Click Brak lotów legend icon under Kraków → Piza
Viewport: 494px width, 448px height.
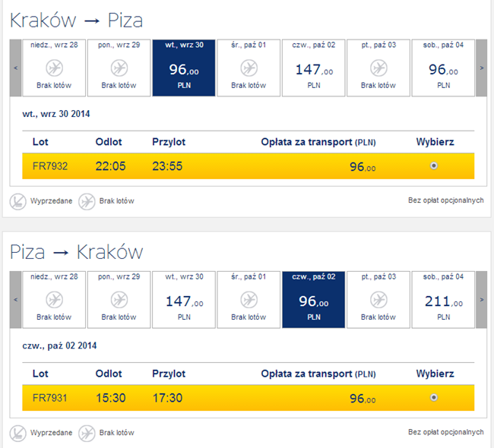coord(87,201)
